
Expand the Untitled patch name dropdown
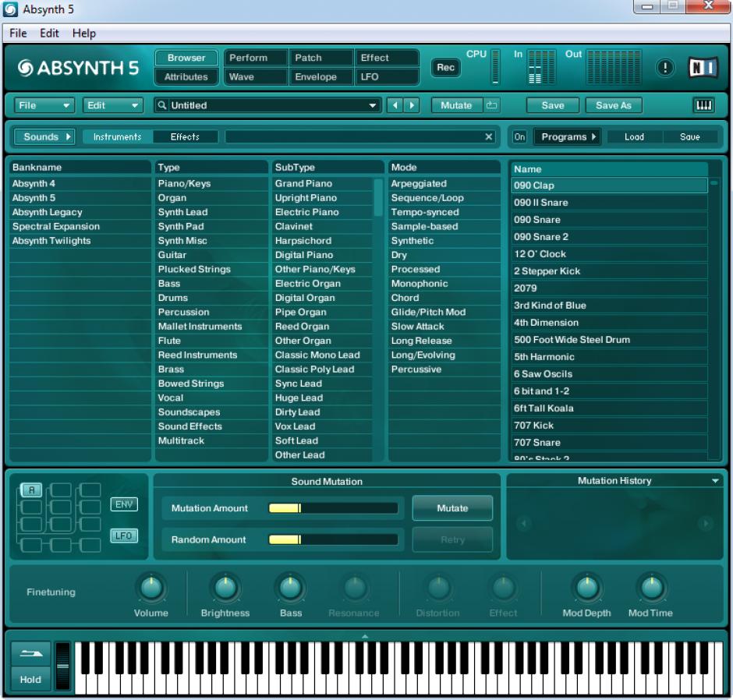click(x=372, y=105)
